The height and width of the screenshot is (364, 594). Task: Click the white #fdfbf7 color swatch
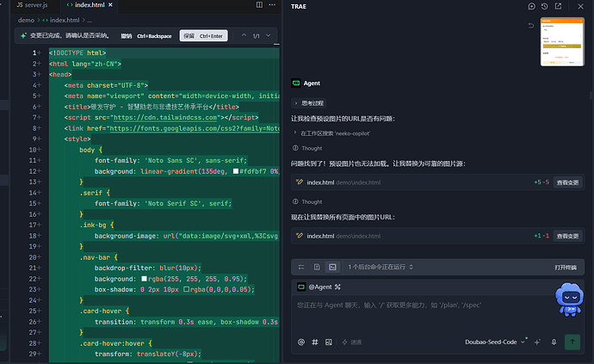coord(236,171)
